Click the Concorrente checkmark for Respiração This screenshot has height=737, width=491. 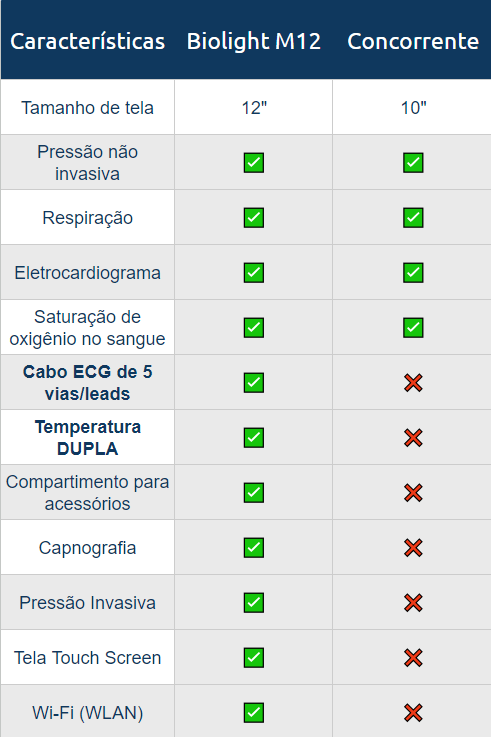pyautogui.click(x=413, y=218)
